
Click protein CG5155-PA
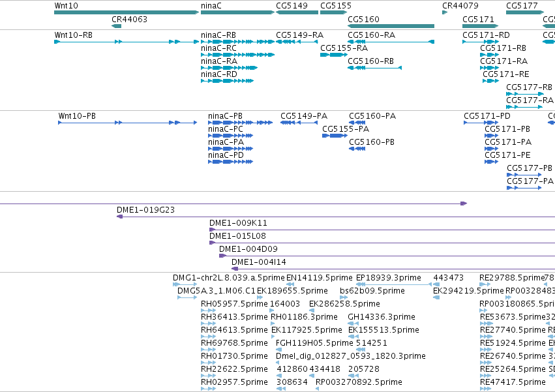[335, 136]
